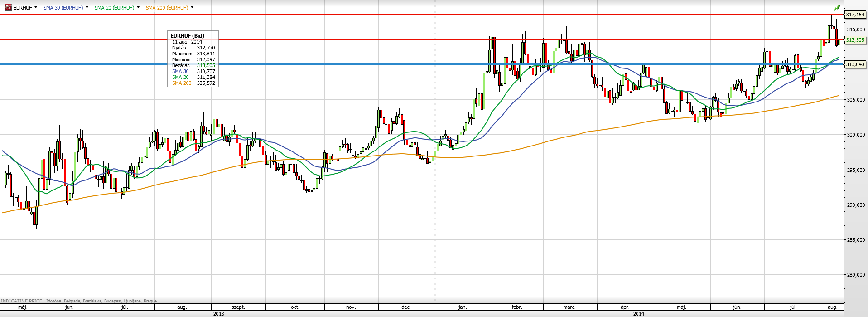The image size is (868, 317).
Task: Click the nov. month label
Action: pyautogui.click(x=351, y=307)
